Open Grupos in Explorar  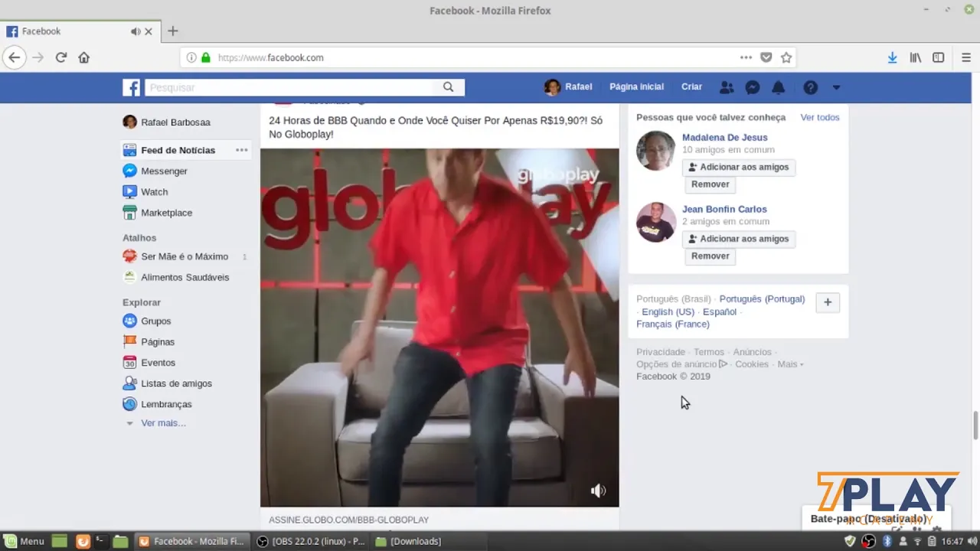click(x=147, y=321)
